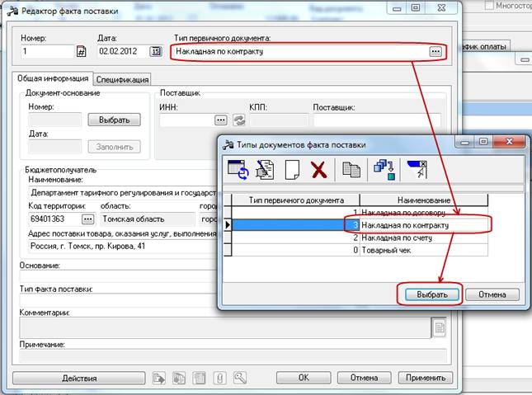This screenshot has height=395, width=532.
Task: Click the copy record icon in types toolbar
Action: point(352,170)
